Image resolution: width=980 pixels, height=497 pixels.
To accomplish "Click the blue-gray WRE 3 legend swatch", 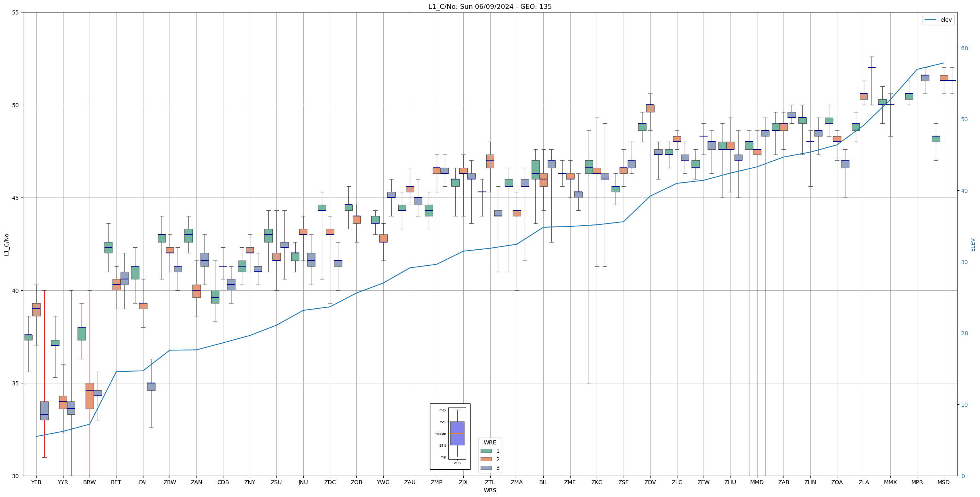I will (x=486, y=468).
